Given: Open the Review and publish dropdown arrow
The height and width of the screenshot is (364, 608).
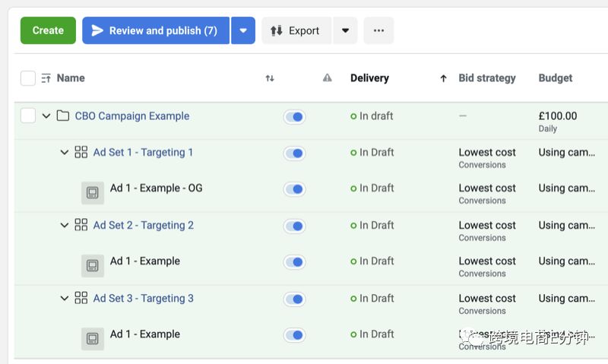Looking at the screenshot, I should [x=243, y=30].
